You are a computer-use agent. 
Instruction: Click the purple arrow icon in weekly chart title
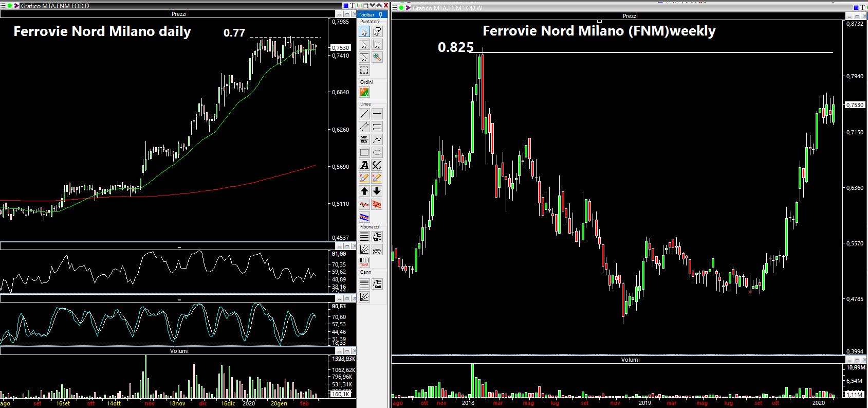[x=408, y=7]
